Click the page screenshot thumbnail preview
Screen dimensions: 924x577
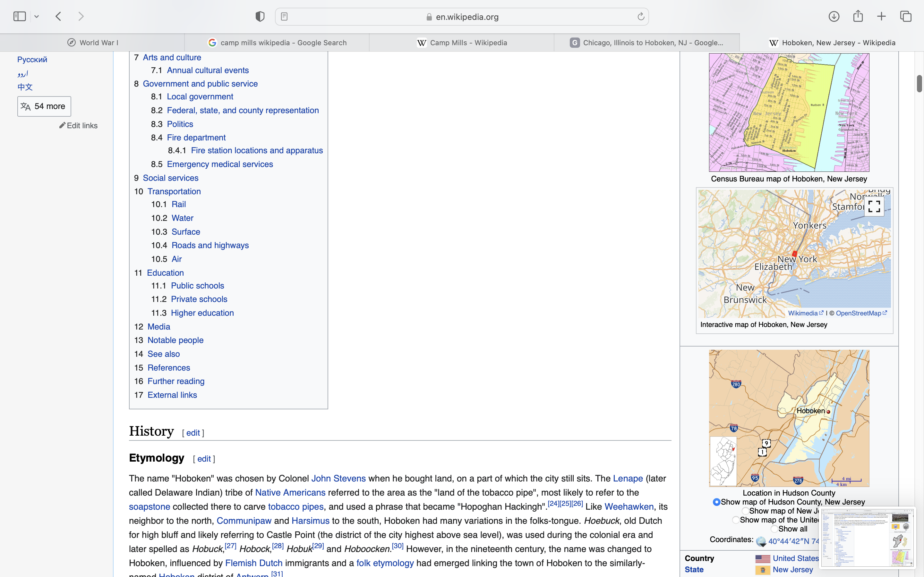pos(867,537)
